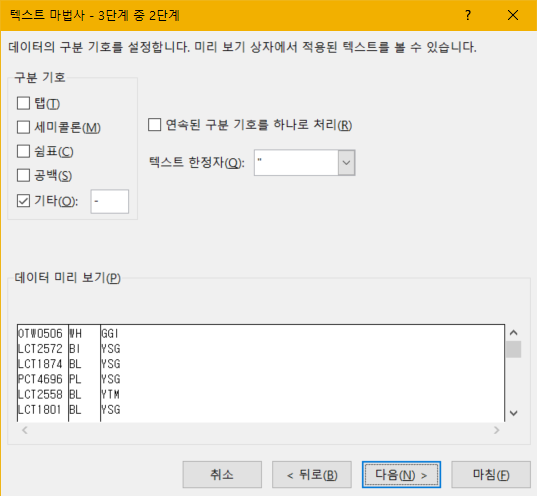Click preview horizontal scroll left arrow

tap(25, 430)
